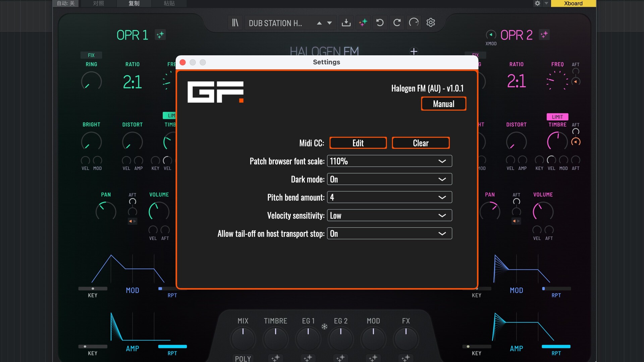
Task: Open the Dark mode dropdown
Action: click(x=389, y=179)
